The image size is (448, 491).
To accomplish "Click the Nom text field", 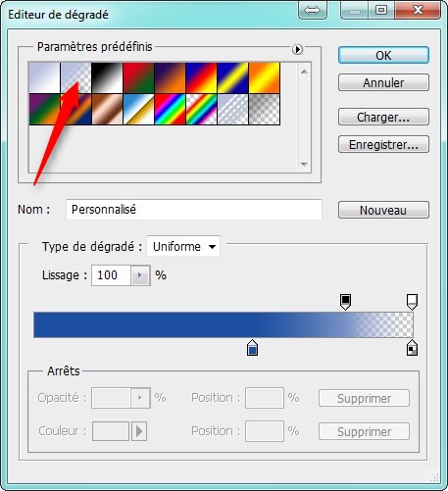I will pos(194,210).
